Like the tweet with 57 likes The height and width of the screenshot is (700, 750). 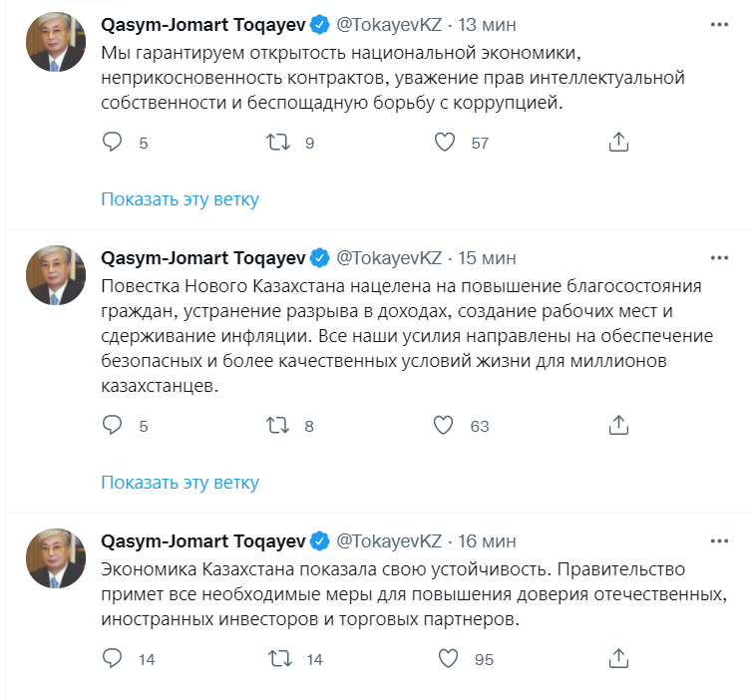(x=445, y=143)
